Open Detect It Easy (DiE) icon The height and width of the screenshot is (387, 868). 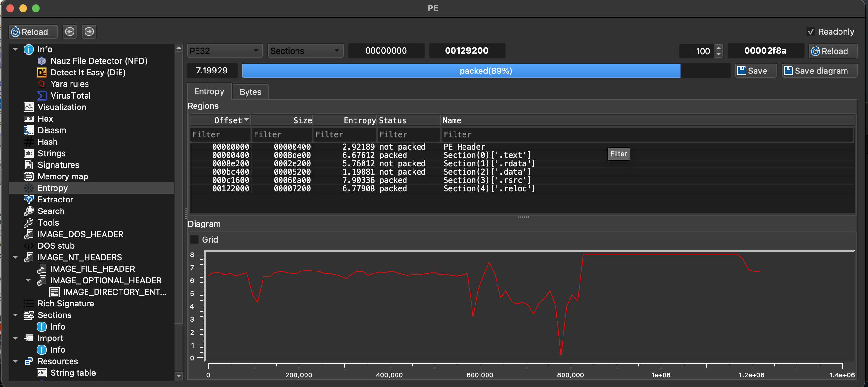tap(41, 73)
